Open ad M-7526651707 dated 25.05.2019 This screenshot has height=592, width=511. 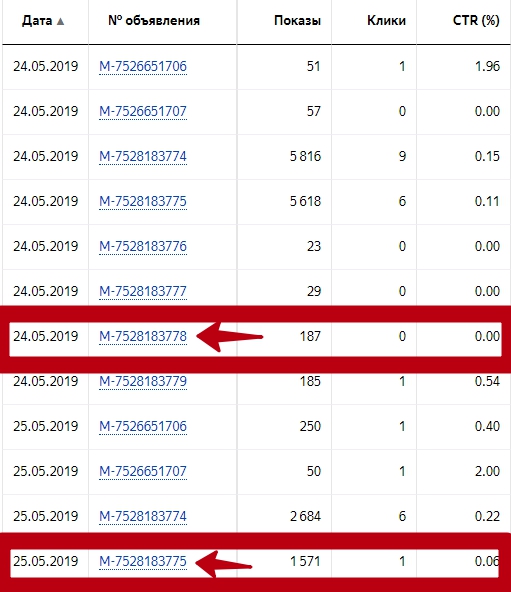tap(143, 471)
